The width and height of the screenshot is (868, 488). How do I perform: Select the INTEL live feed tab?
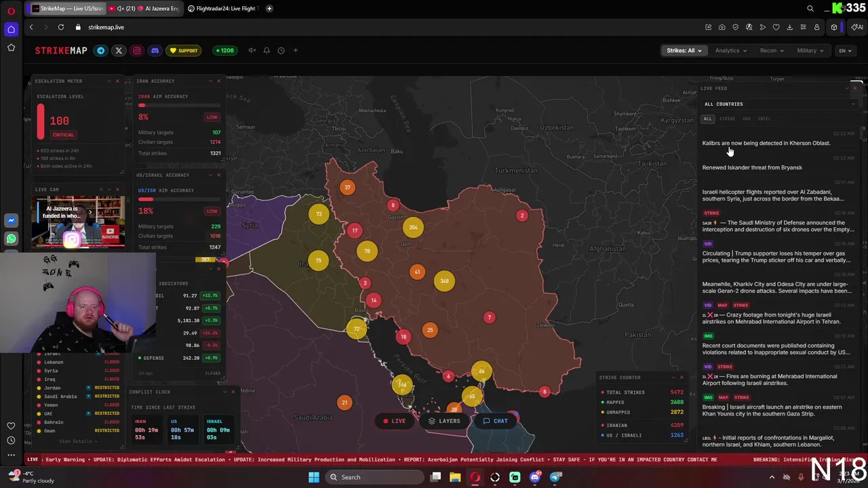click(x=764, y=119)
